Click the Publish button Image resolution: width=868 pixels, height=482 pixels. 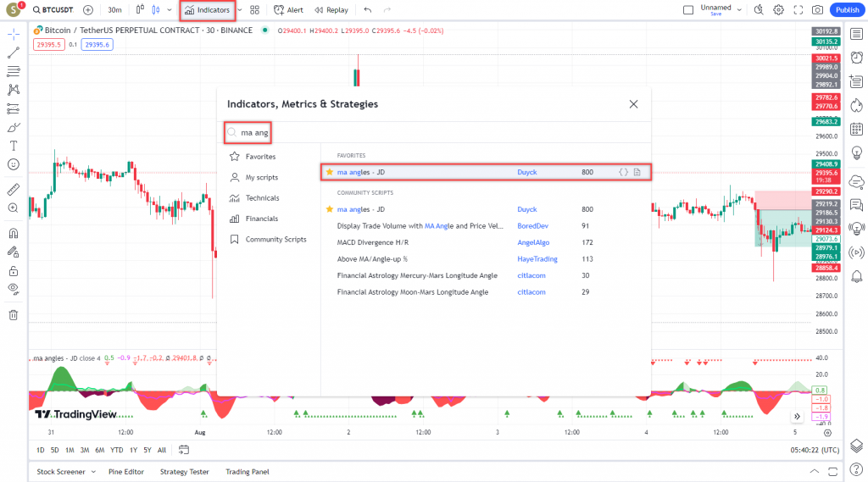click(x=846, y=10)
